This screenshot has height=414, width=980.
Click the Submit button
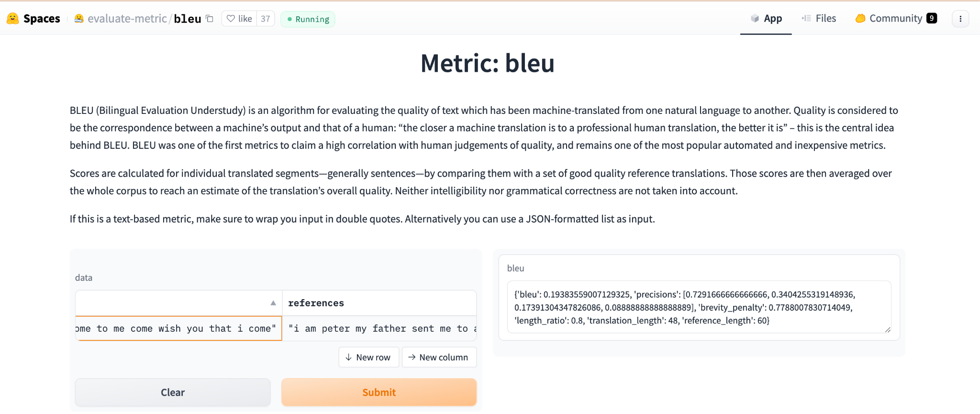(379, 392)
